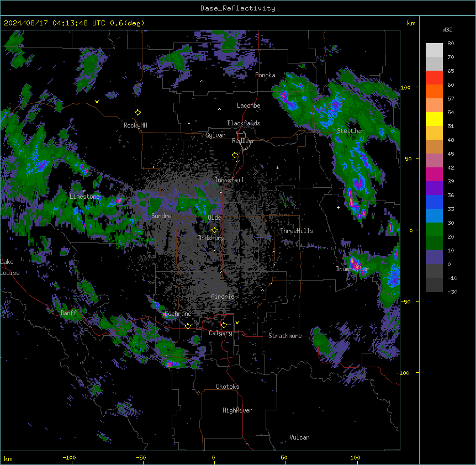476x465 pixels.
Task: Click the yellow diamond marker right of Cochrane
Action: 188,326
